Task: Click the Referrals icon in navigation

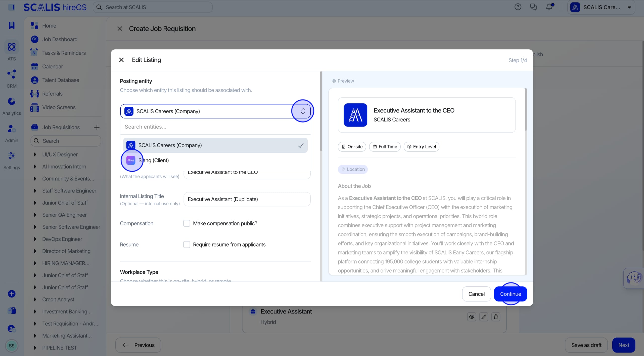Action: tap(34, 94)
